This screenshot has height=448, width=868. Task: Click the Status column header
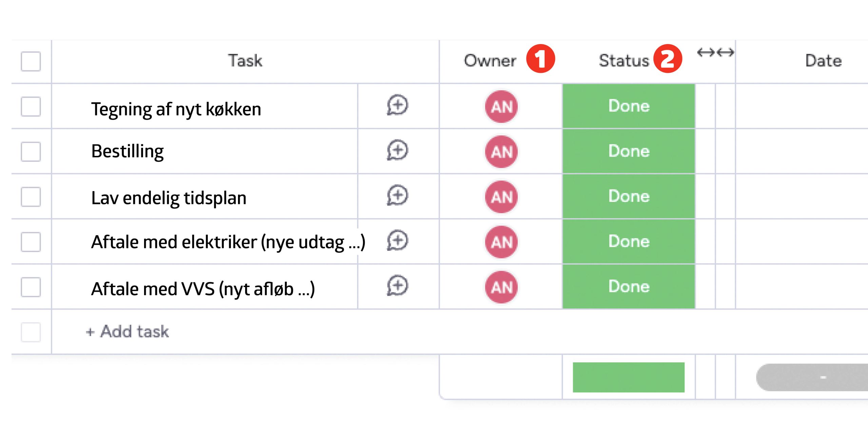coord(623,61)
